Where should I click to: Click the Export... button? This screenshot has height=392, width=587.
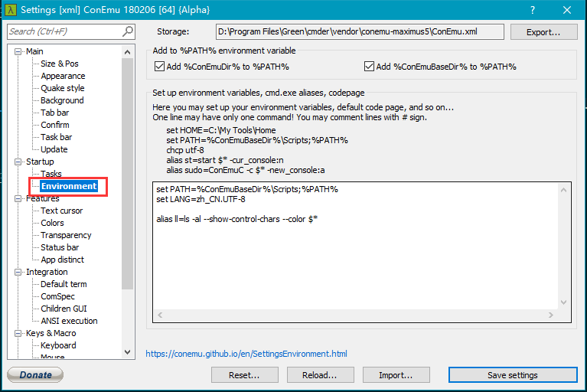pyautogui.click(x=543, y=32)
